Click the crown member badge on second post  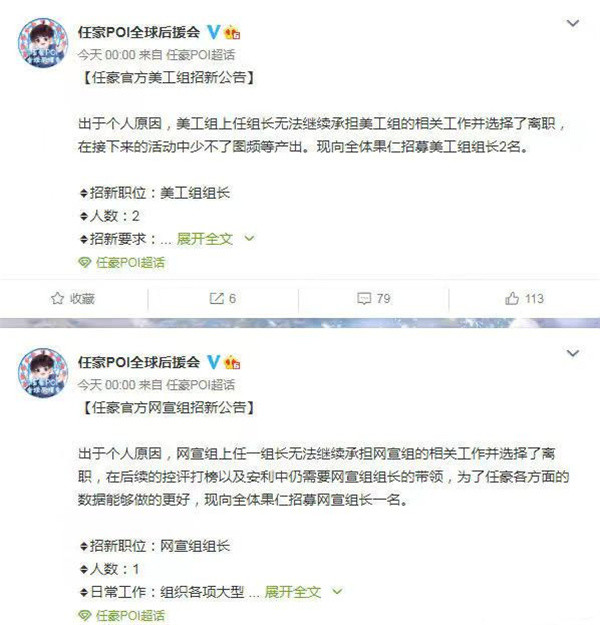tap(232, 362)
